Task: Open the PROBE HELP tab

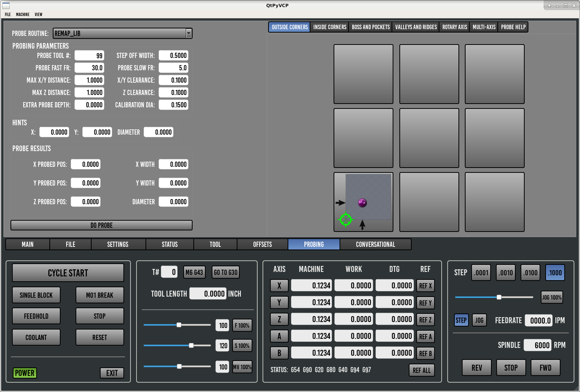Action: pos(513,27)
